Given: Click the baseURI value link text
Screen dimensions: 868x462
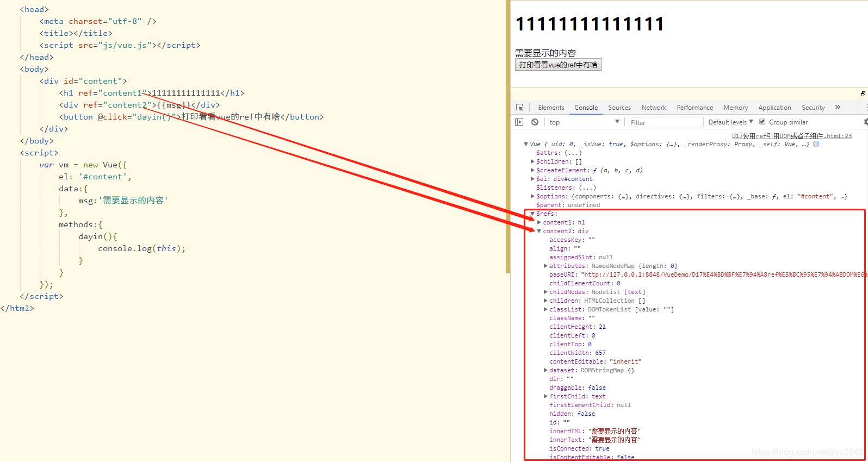Looking at the screenshot, I should (x=723, y=274).
